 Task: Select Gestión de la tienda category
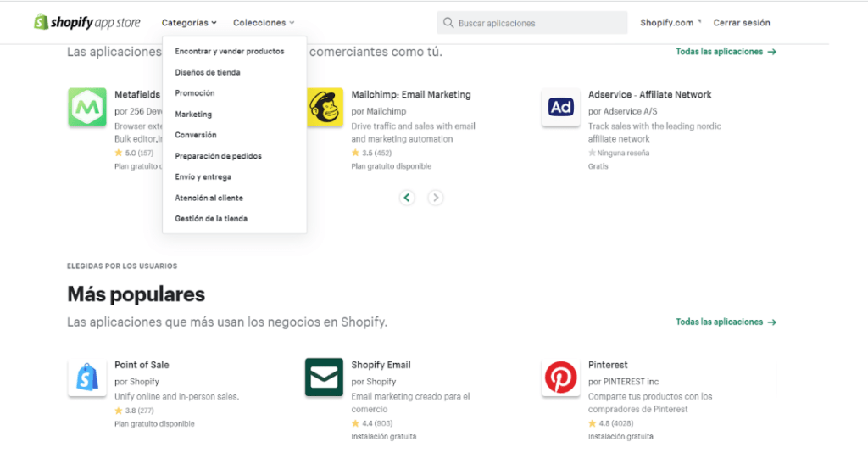(x=211, y=218)
